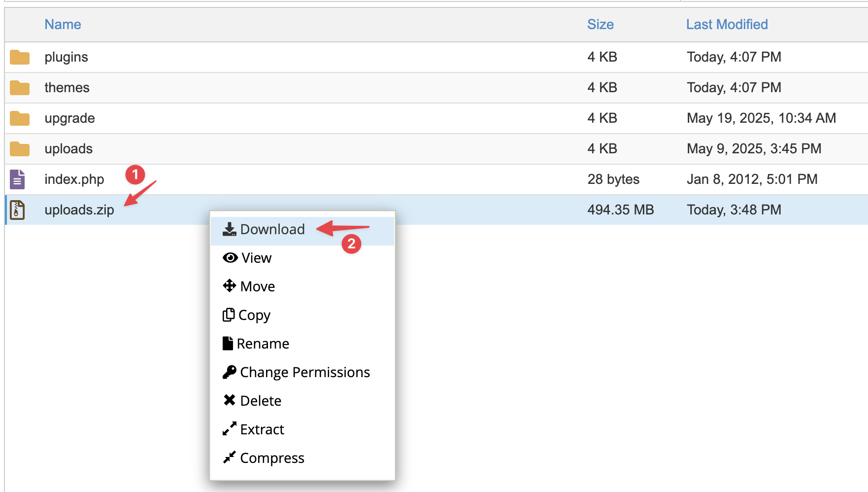Click the 28 bytes size cell
Viewport: 868px width, 492px height.
[x=613, y=179]
